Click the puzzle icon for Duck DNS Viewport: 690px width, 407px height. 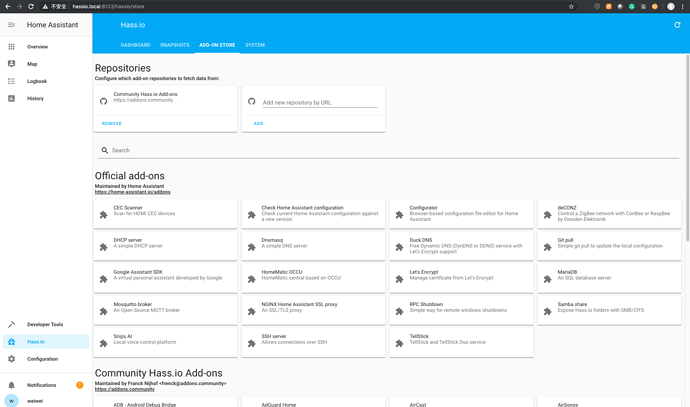(x=399, y=247)
